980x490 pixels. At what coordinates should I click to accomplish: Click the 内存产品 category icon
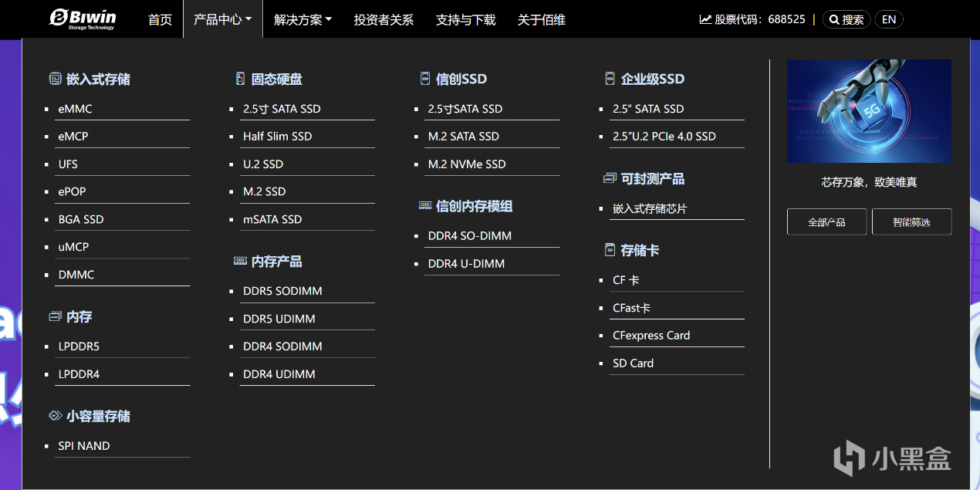click(240, 262)
